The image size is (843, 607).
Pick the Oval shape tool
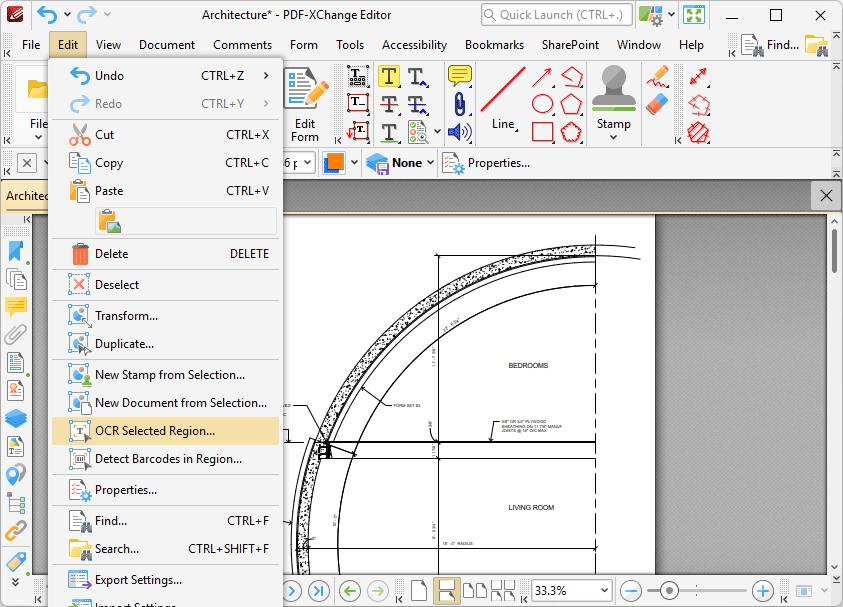click(x=542, y=104)
